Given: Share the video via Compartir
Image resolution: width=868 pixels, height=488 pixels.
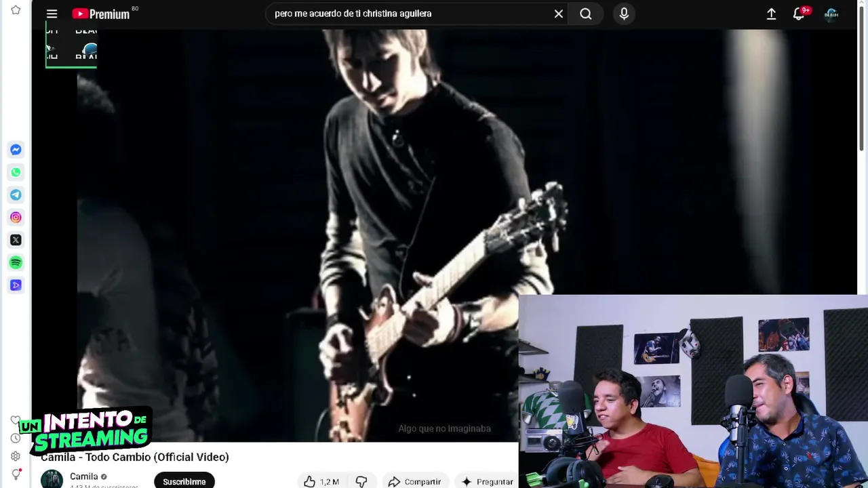Looking at the screenshot, I should [x=414, y=481].
